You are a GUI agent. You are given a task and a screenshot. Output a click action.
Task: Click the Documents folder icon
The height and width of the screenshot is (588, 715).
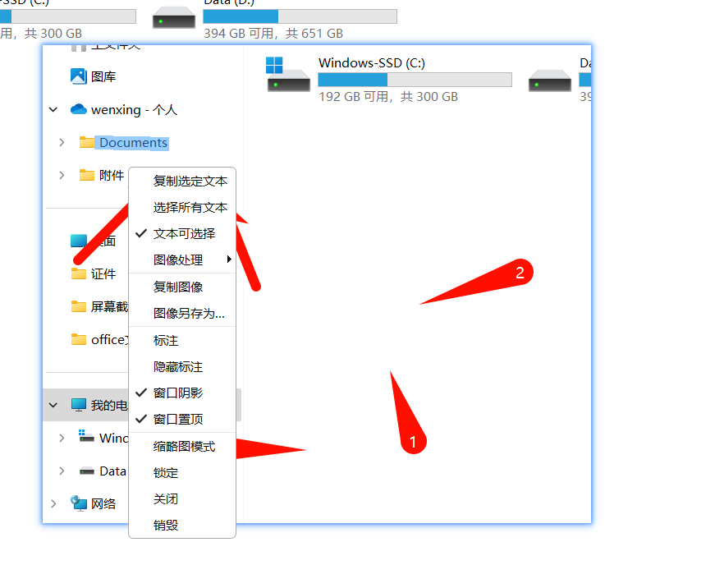(x=87, y=142)
